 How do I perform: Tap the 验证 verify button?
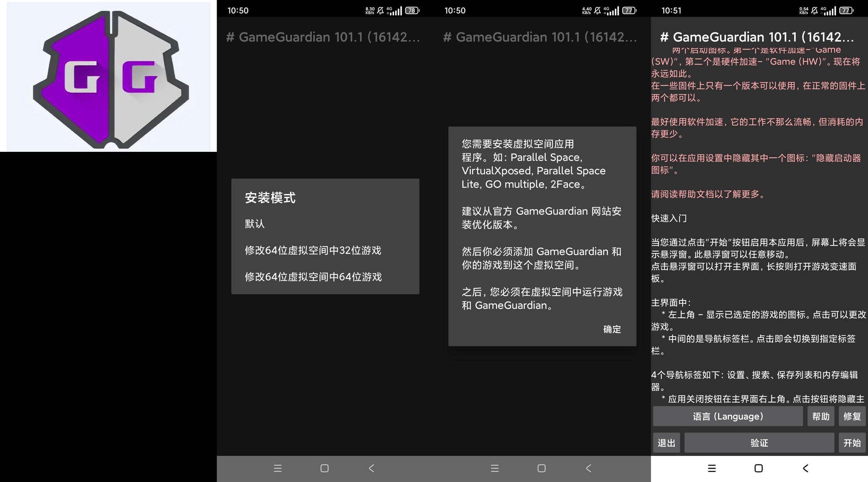[759, 443]
